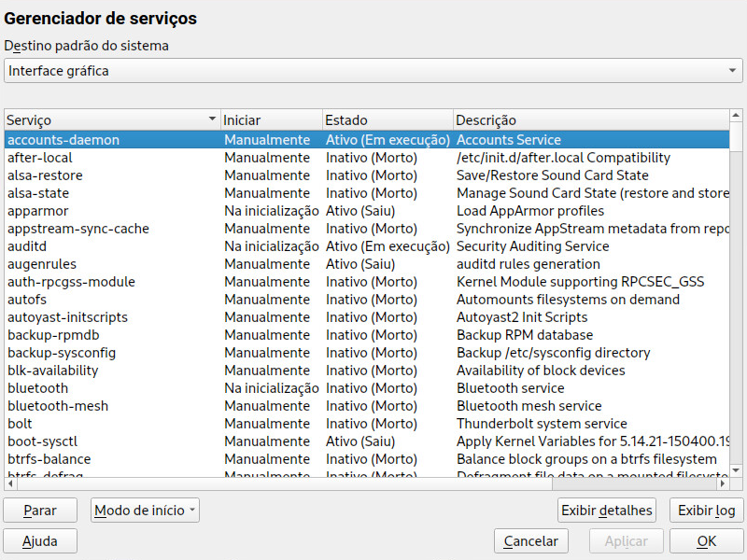Click 'Backup RPM database' description cell
This screenshot has width=747, height=560.
pos(525,335)
